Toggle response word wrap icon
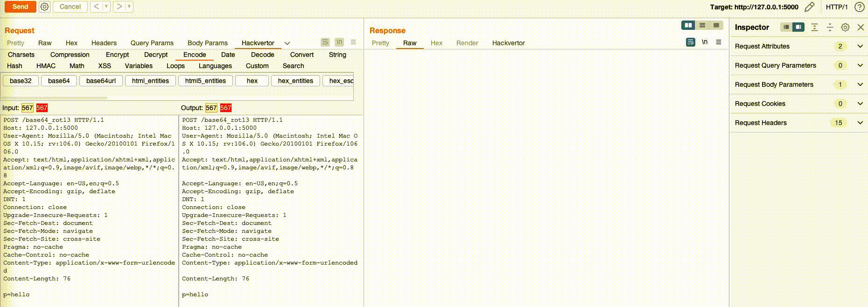The image size is (868, 307). coord(691,42)
